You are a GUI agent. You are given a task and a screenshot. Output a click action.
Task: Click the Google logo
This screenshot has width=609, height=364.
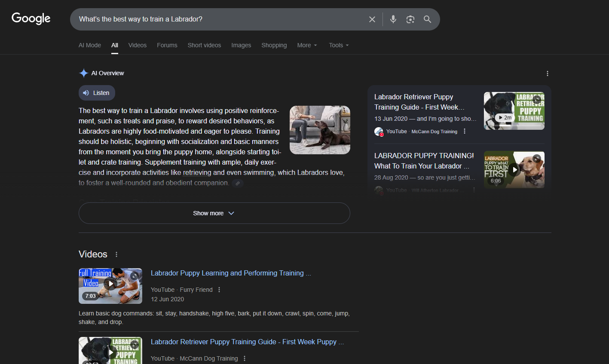pos(31,18)
